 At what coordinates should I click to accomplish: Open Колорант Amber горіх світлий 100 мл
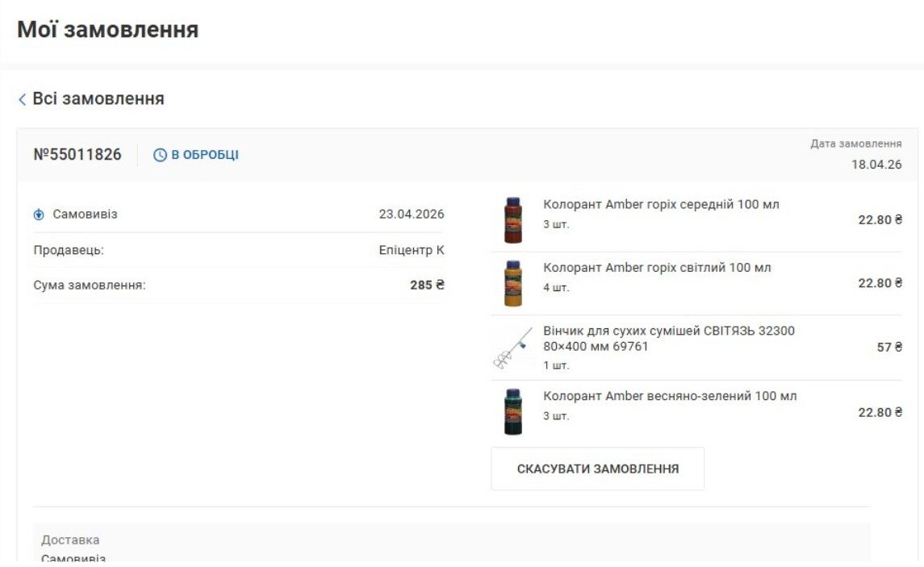pos(657,268)
